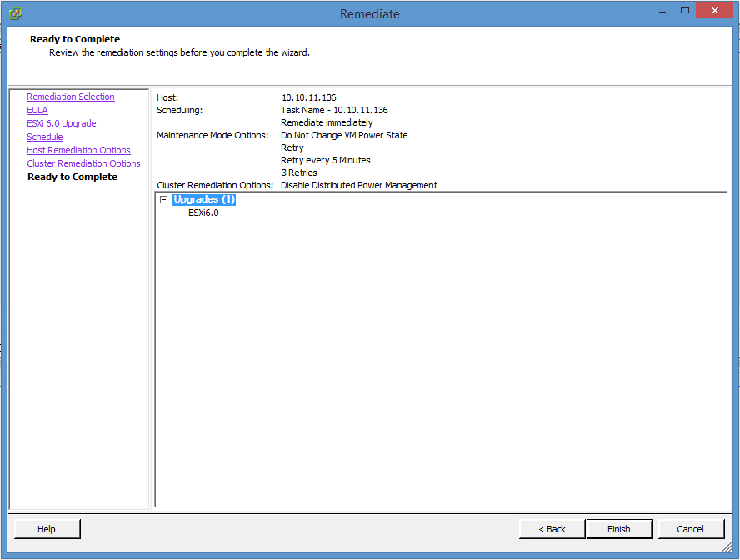The width and height of the screenshot is (740, 560).
Task: Select the Upgrades (1) tree item
Action: (x=204, y=199)
